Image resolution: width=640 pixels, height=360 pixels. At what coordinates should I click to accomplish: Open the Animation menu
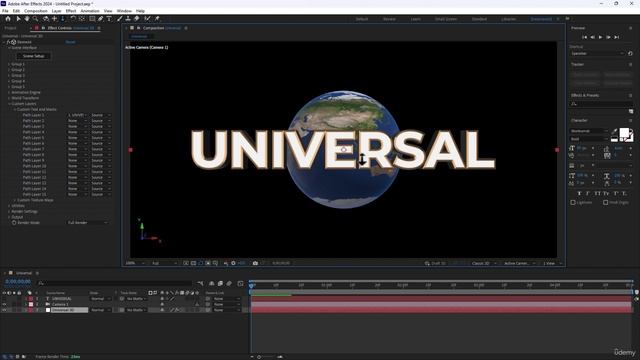coord(90,11)
